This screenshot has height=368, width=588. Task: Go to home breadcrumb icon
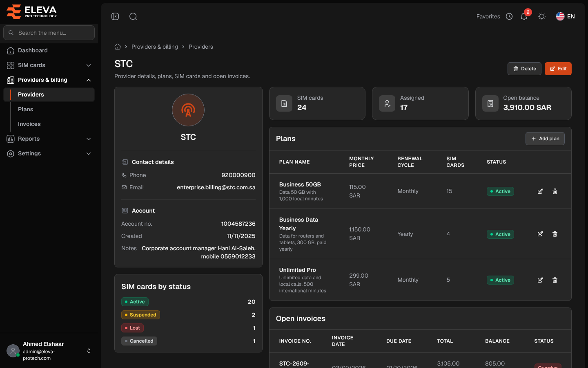(118, 47)
